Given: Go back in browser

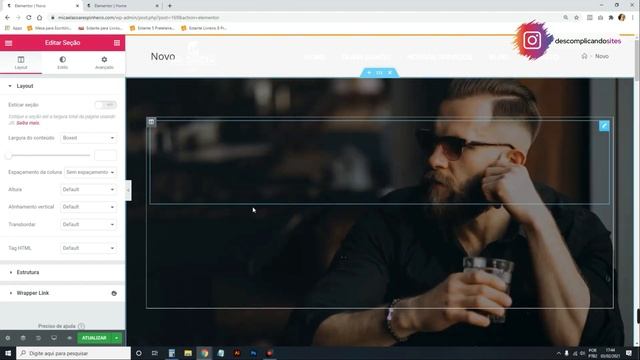Looking at the screenshot, I should (7, 18).
